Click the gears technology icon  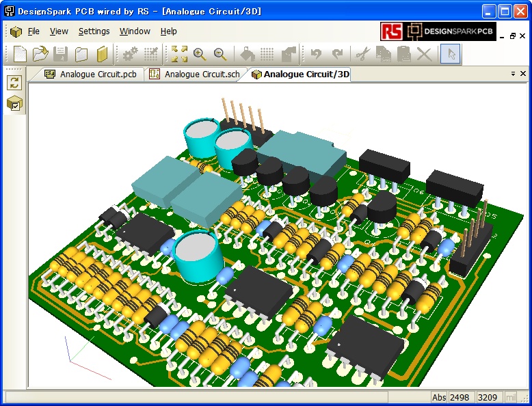point(130,54)
